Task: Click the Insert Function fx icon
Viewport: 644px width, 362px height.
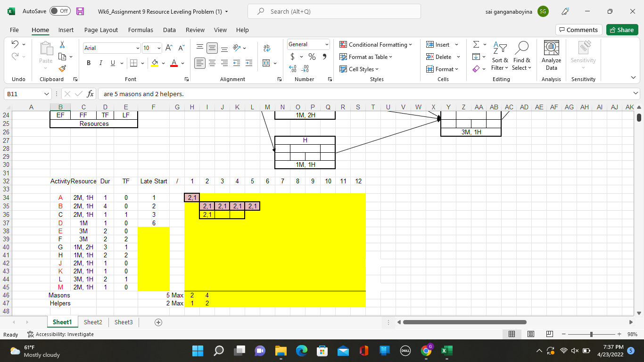Action: [x=90, y=94]
